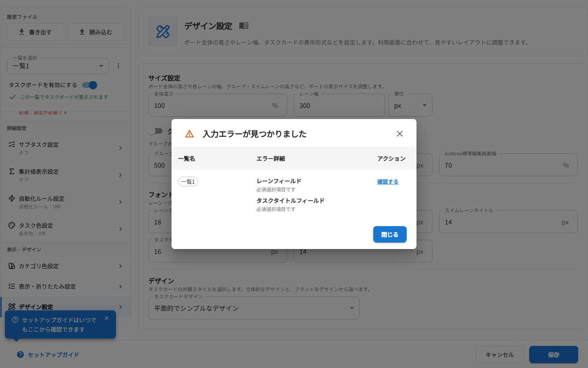Open カテゴリ色設定 menu item
Image resolution: width=588 pixels, height=368 pixels.
coord(66,266)
